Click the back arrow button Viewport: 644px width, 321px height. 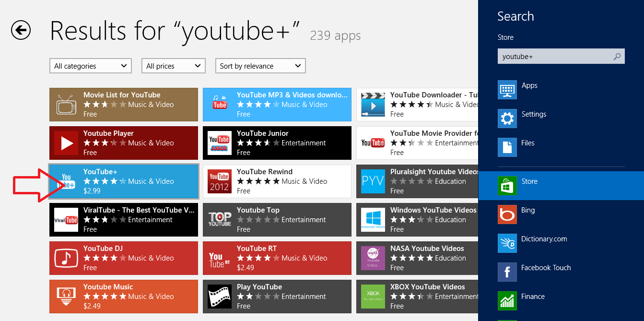click(21, 30)
